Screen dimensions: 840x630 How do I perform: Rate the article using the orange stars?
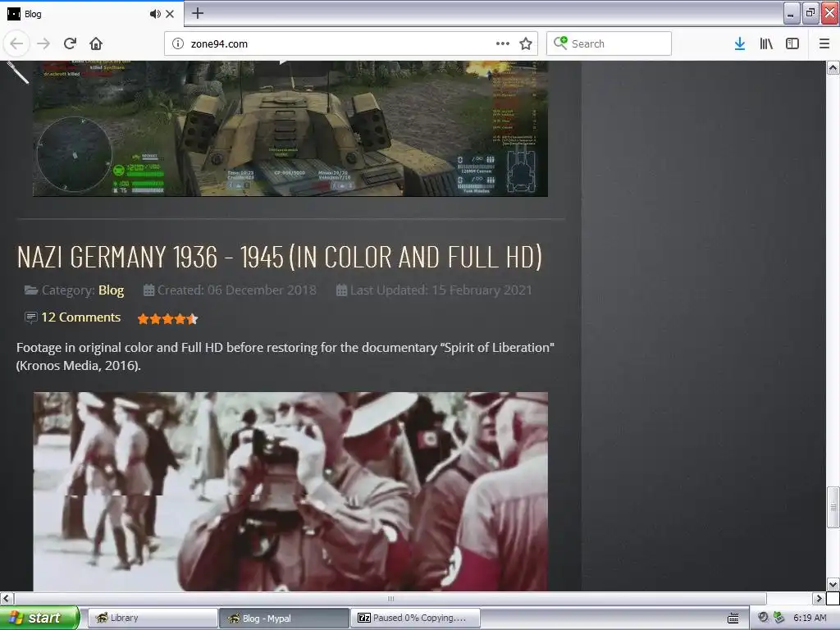coord(167,319)
